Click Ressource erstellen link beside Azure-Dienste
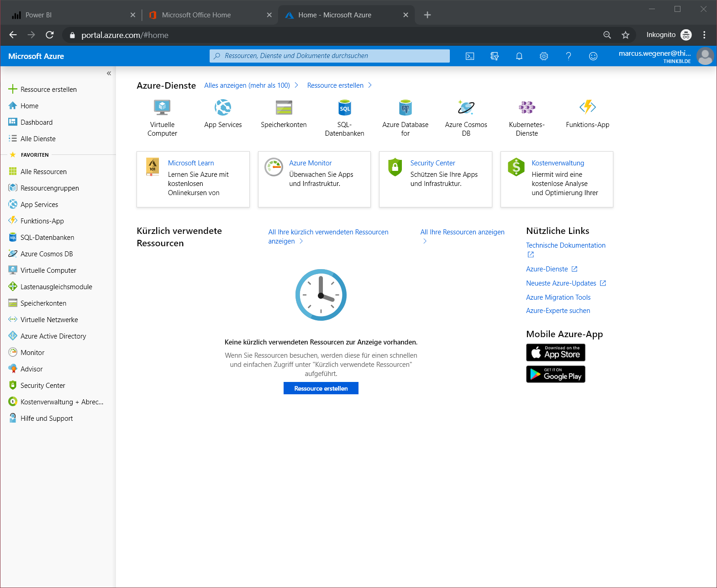Screen dimensions: 717x588 tap(336, 85)
